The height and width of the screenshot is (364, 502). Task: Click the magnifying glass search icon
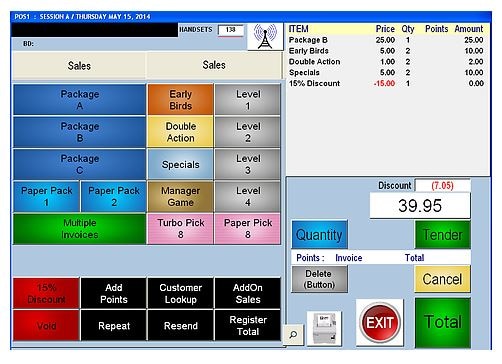[293, 334]
